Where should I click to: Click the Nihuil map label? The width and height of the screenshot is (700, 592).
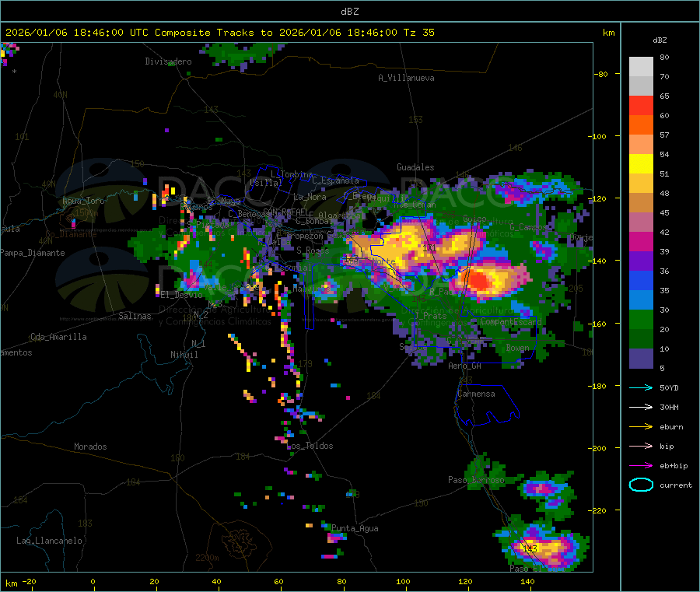184,355
